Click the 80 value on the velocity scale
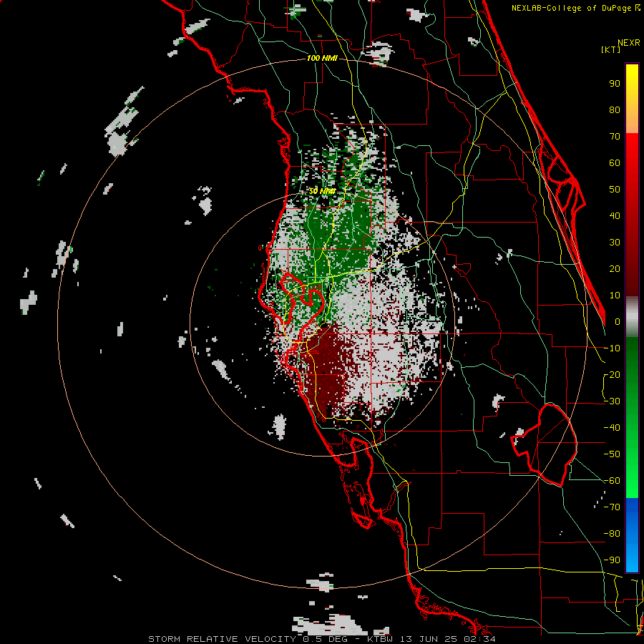Viewport: 644px width, 644px height. (615, 109)
